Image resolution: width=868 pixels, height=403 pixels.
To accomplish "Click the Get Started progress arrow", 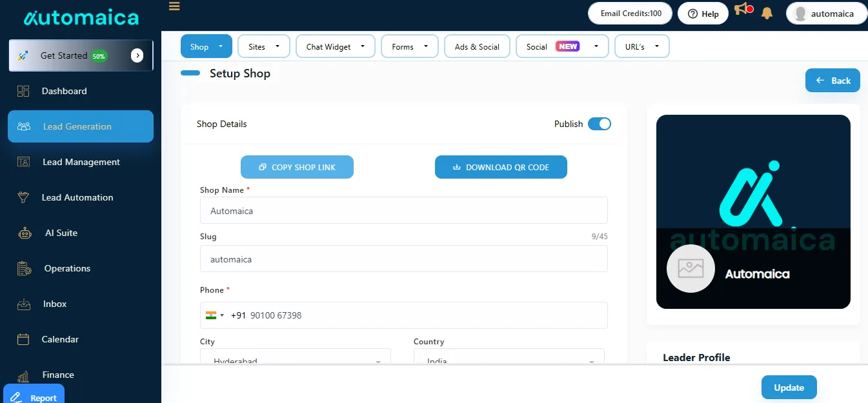I will [x=137, y=55].
